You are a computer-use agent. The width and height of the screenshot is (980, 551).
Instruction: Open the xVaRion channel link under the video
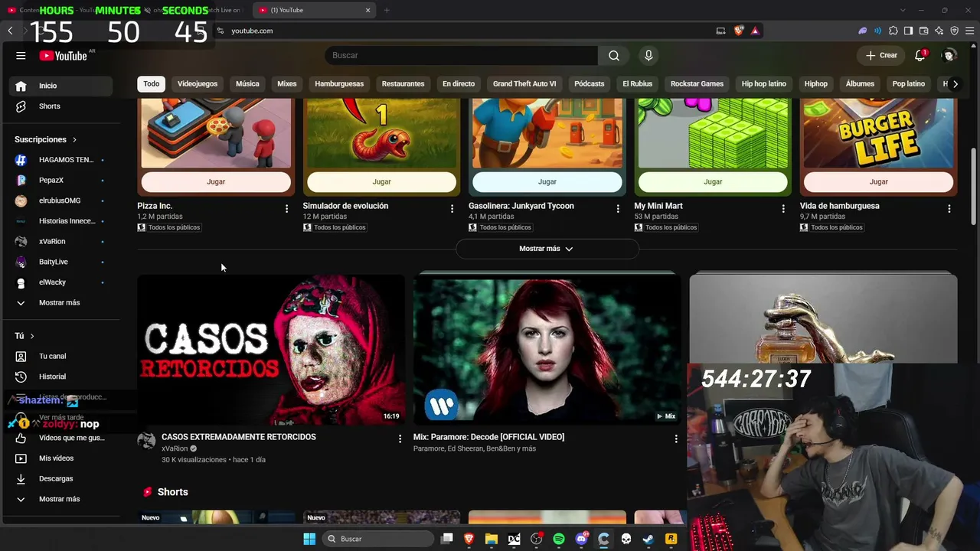click(175, 448)
